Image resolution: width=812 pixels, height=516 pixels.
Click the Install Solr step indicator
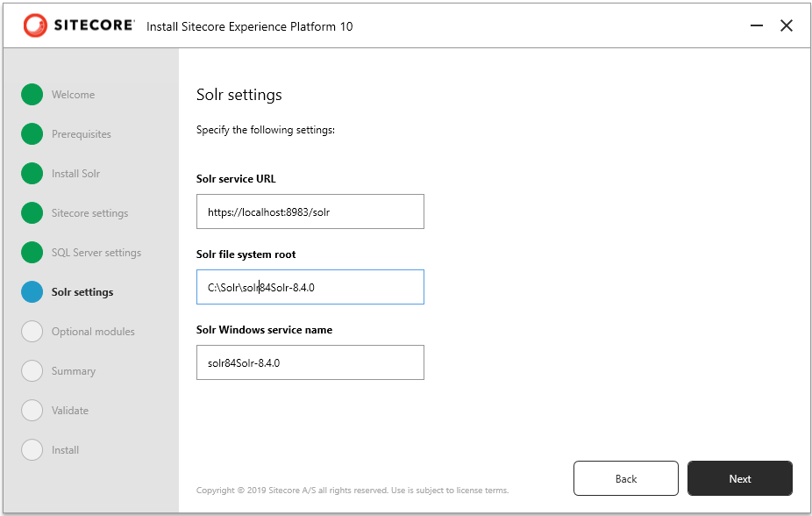(32, 173)
